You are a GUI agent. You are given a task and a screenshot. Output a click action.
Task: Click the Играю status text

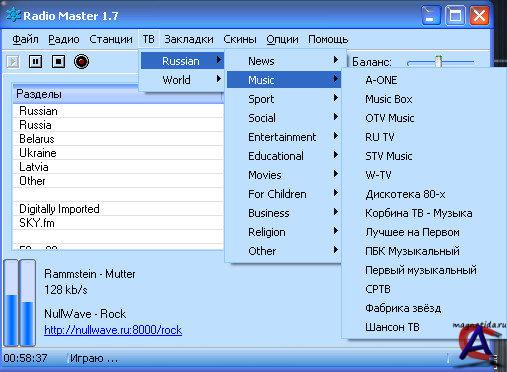pos(94,358)
